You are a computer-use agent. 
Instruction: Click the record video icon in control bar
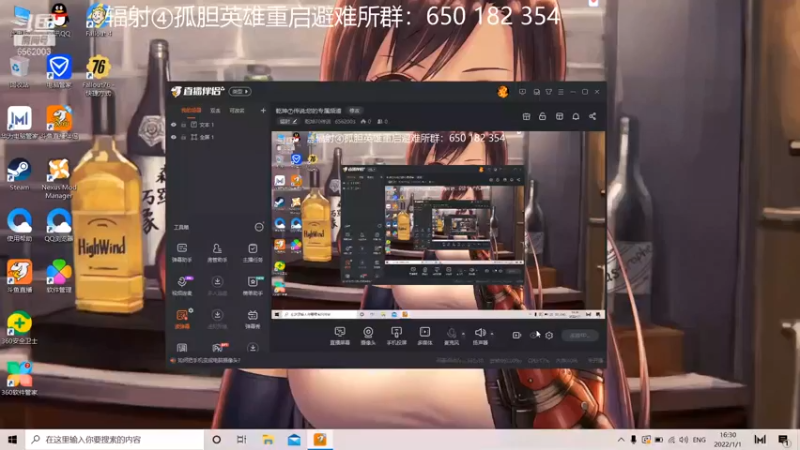[516, 335]
